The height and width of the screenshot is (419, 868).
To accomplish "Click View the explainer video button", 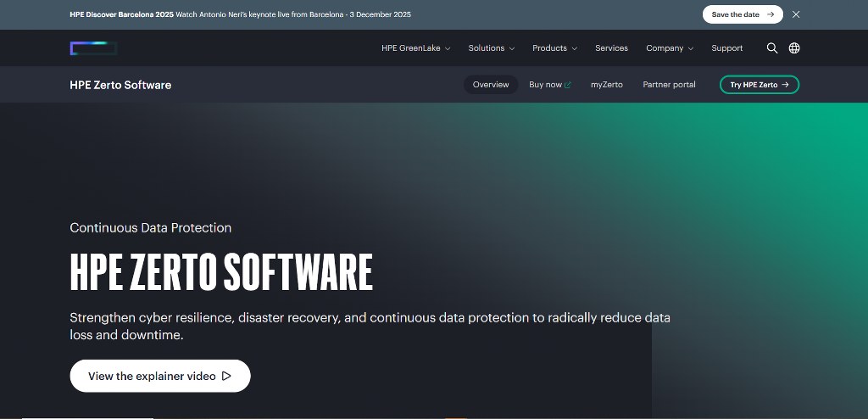I will [x=160, y=376].
